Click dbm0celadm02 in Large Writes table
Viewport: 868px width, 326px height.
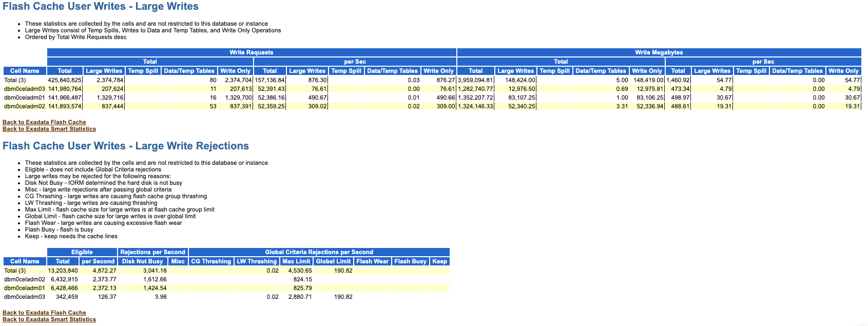click(x=25, y=106)
